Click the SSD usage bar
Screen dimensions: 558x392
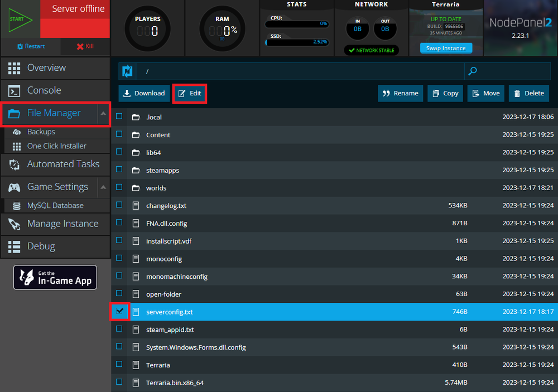pos(297,42)
